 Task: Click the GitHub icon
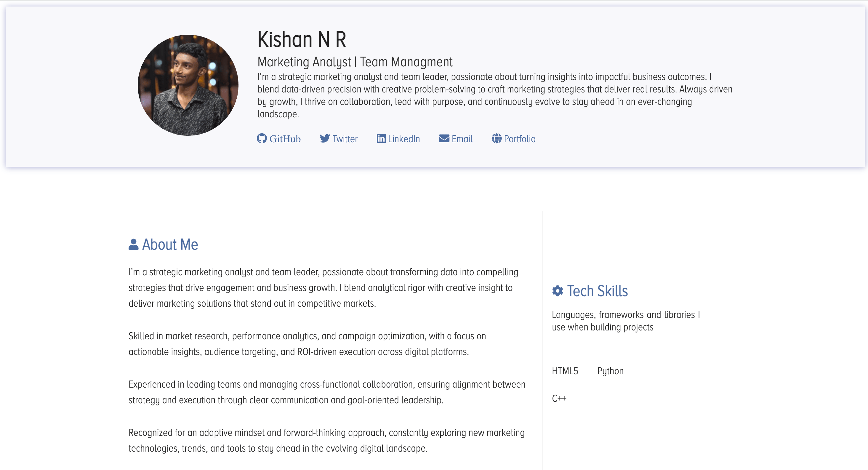pyautogui.click(x=262, y=139)
